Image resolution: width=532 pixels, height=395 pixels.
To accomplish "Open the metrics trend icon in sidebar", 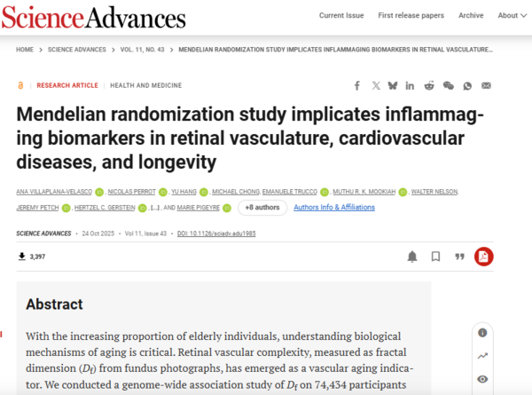I will click(482, 356).
